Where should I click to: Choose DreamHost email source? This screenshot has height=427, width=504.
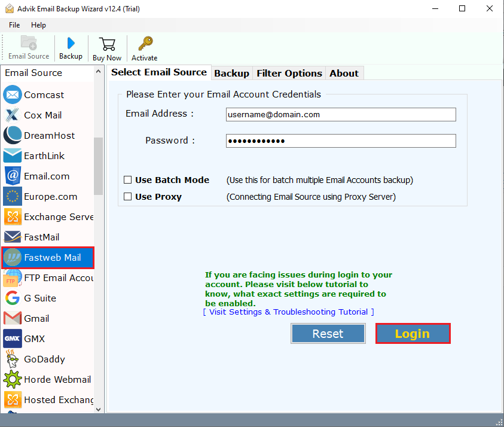click(x=48, y=135)
